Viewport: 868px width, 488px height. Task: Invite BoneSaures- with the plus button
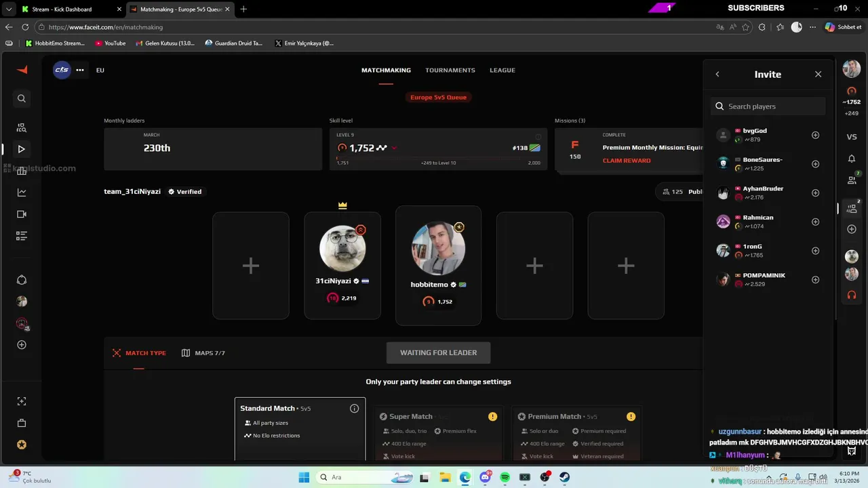click(x=816, y=164)
